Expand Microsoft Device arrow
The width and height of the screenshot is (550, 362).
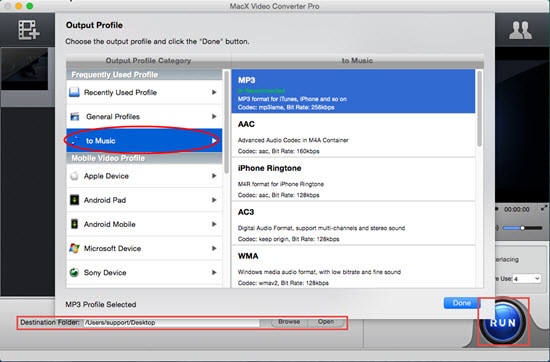click(x=214, y=248)
